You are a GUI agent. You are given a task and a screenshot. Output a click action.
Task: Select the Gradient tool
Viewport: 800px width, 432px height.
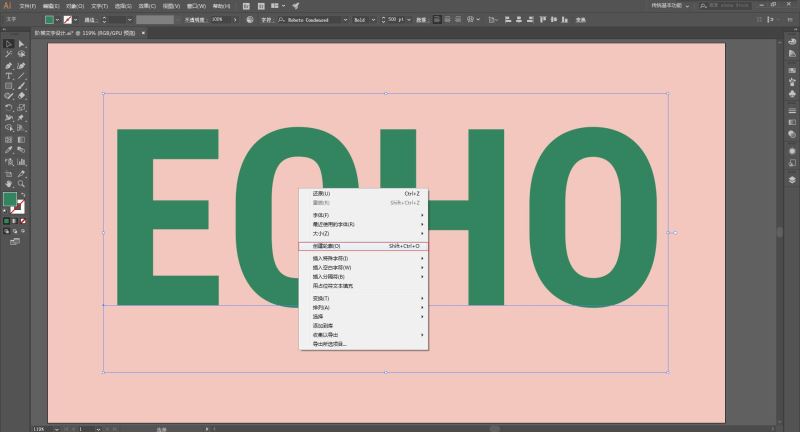click(21, 140)
